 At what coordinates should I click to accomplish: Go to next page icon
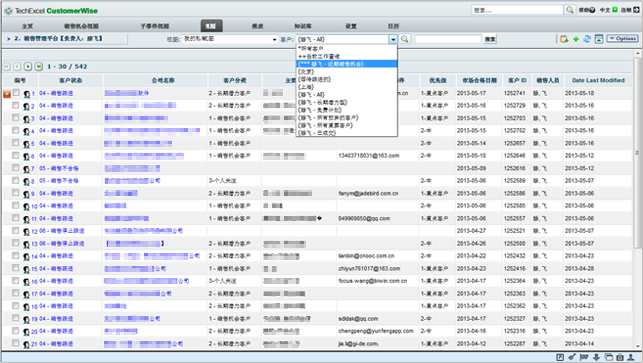click(x=28, y=66)
